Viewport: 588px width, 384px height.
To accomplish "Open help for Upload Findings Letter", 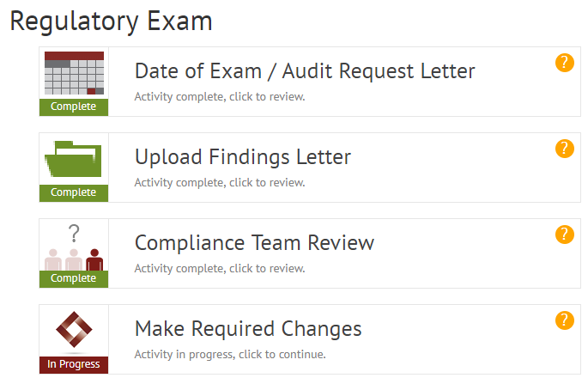I will [564, 149].
